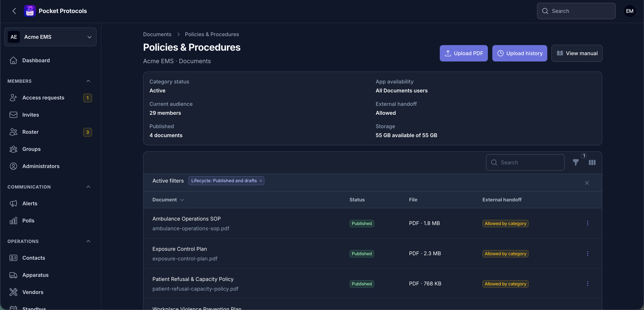Focus the global Search field in header
Viewport: 644px width, 310px height.
pyautogui.click(x=576, y=11)
